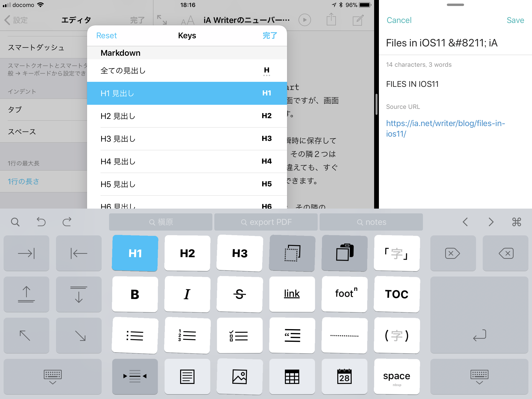Tap the backspace key
Viewport: 532px width, 399px height.
505,253
